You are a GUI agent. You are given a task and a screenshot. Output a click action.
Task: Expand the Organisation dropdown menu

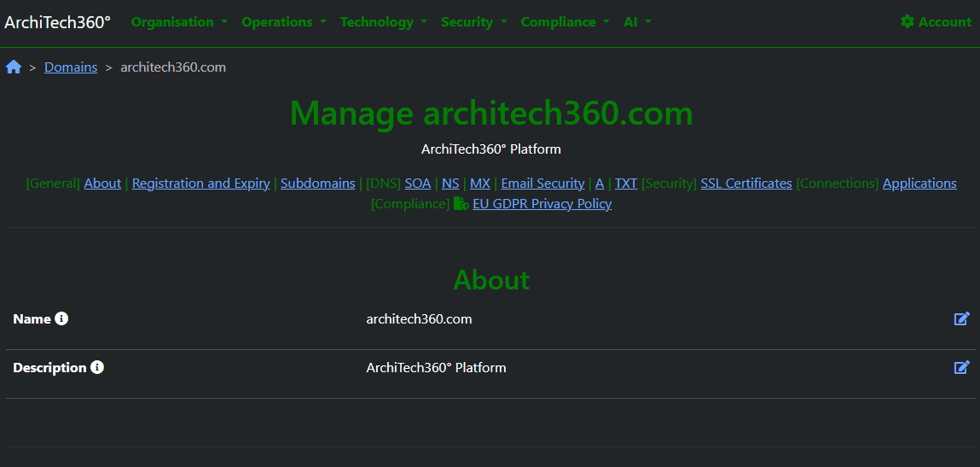[x=179, y=22]
